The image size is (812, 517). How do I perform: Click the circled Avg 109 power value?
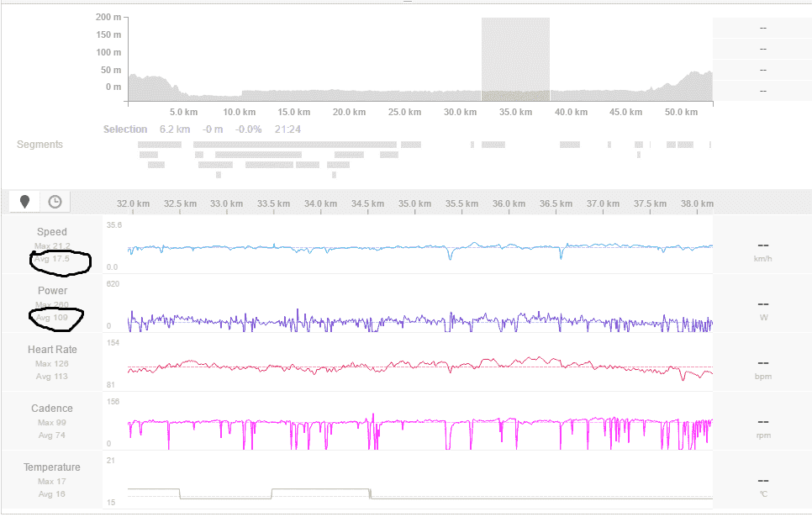[x=52, y=319]
